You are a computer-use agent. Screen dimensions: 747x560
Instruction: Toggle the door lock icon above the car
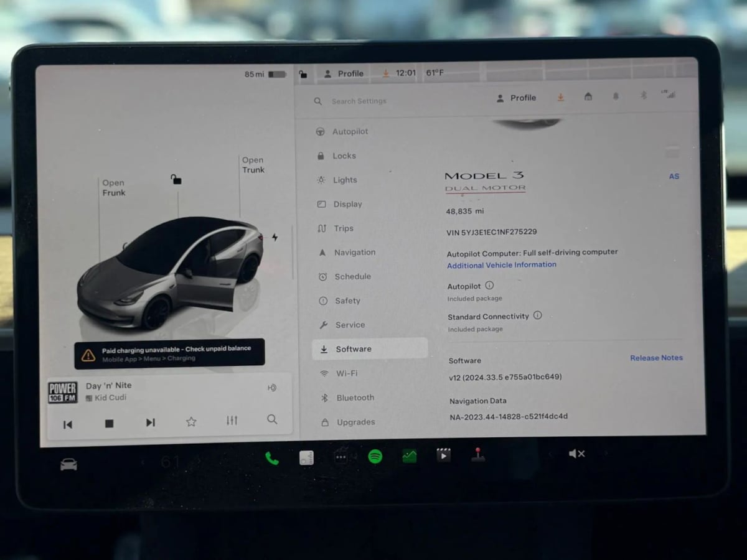(x=176, y=179)
